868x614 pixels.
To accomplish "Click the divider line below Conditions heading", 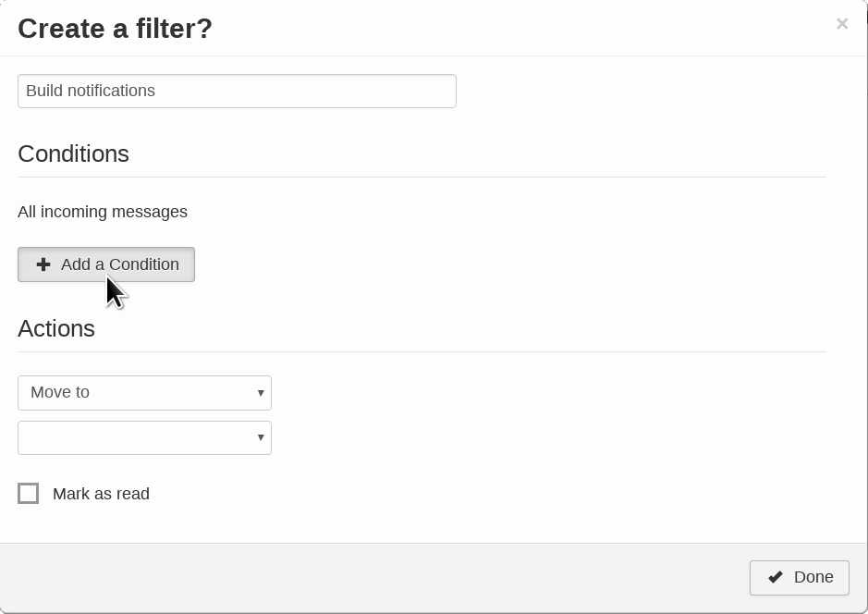I will click(x=422, y=177).
